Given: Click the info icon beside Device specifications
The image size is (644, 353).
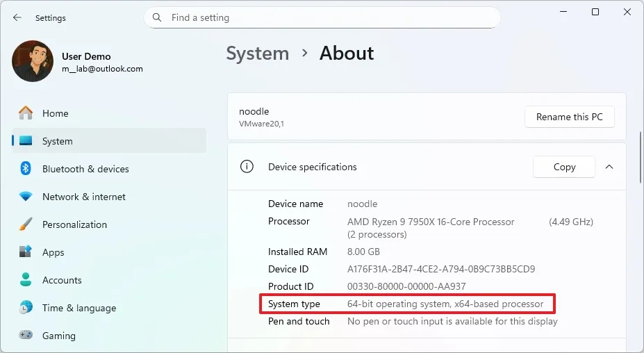Looking at the screenshot, I should click(x=247, y=167).
